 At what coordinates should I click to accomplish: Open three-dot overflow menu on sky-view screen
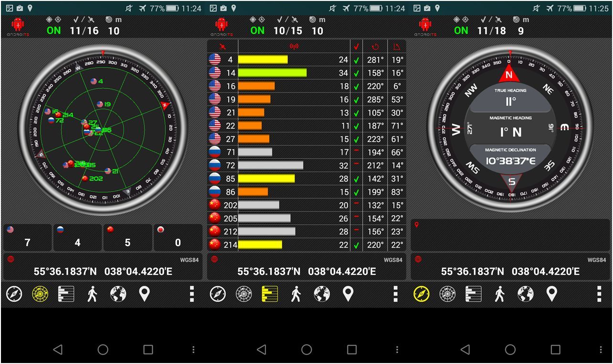tap(191, 294)
